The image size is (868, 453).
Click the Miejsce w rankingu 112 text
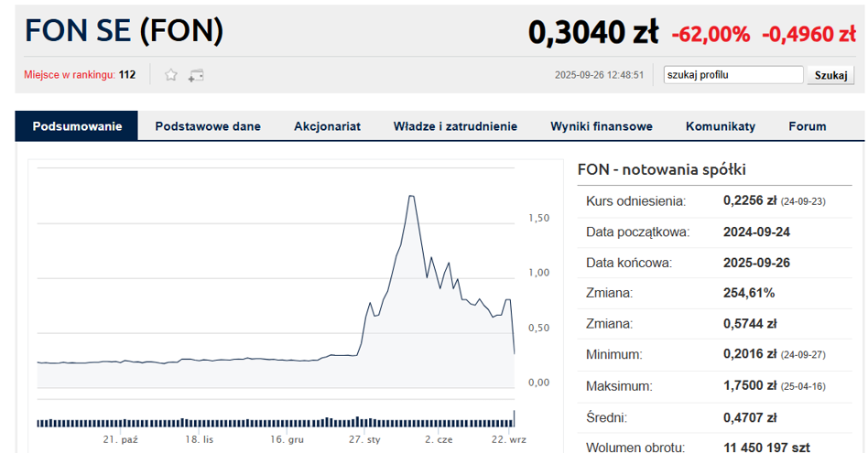[x=80, y=75]
